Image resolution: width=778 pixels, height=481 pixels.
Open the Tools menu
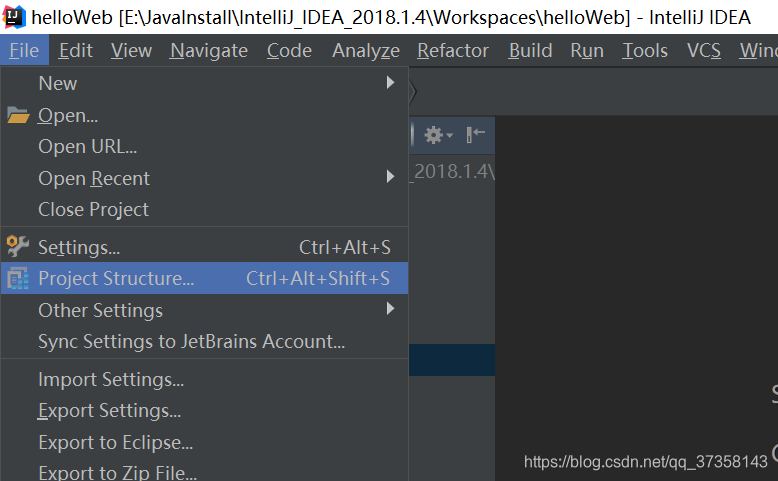[x=645, y=51]
